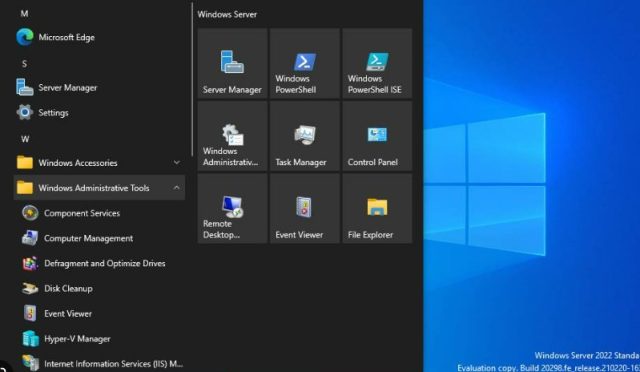Click the app list vertical scrollbar
Screen dimensions: 640x372
191,80
